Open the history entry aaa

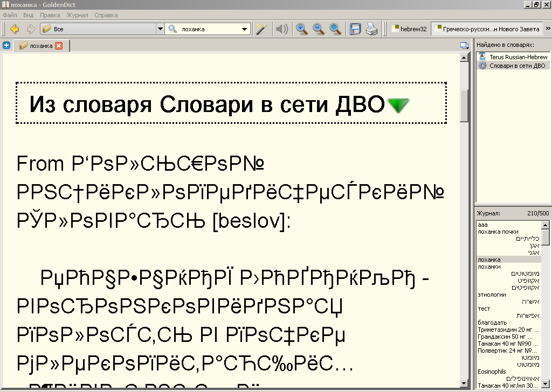(509, 225)
